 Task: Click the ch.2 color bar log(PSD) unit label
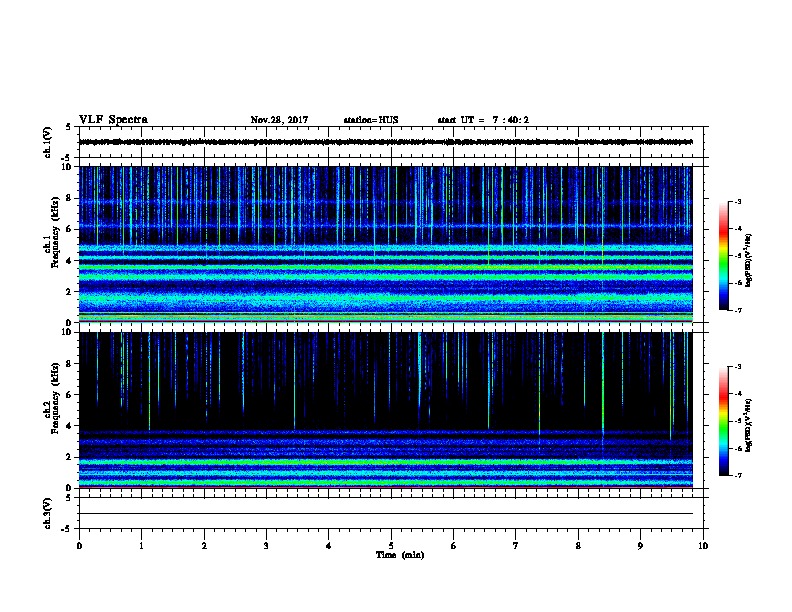[x=749, y=425]
